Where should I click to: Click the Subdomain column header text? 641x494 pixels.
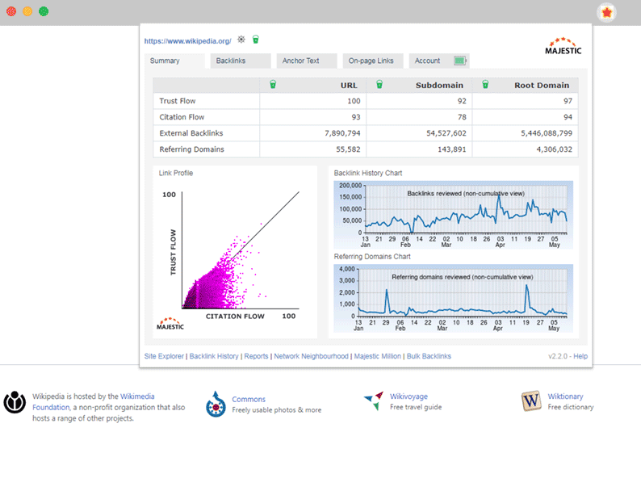pyautogui.click(x=439, y=85)
